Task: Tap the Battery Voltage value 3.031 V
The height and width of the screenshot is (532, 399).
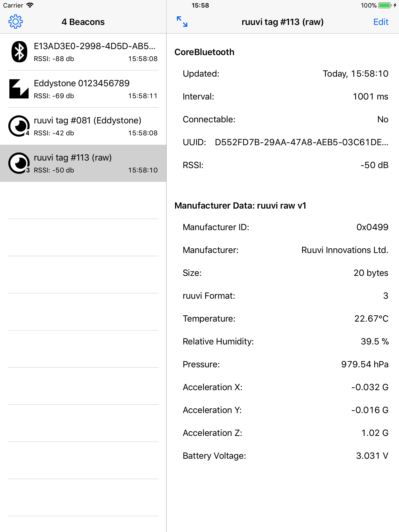Action: (372, 455)
